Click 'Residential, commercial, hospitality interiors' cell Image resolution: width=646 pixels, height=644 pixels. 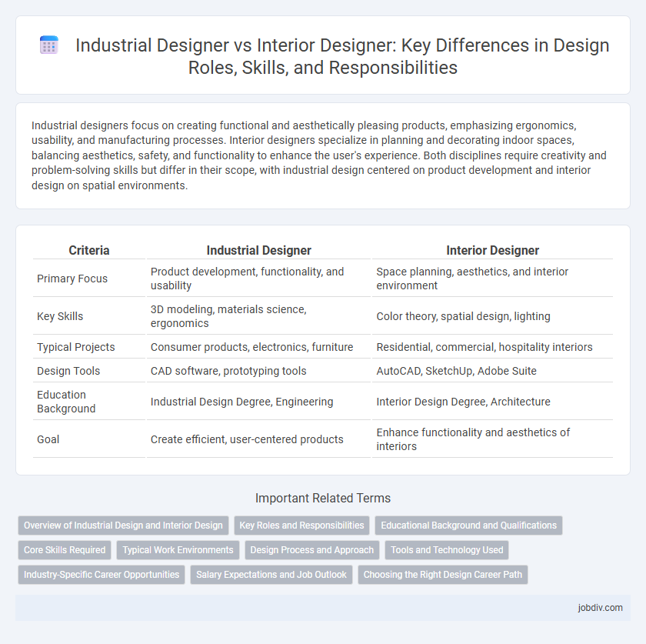[x=492, y=347]
